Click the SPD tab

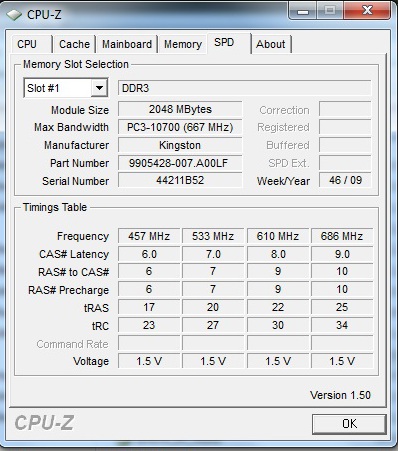pyautogui.click(x=229, y=43)
